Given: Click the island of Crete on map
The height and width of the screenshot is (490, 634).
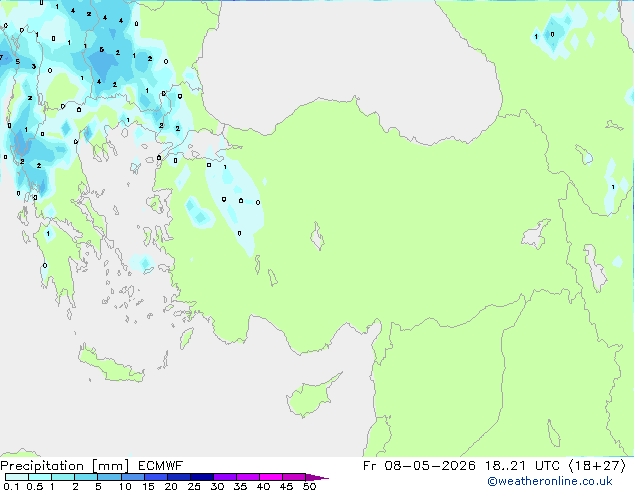Looking at the screenshot, I should click(110, 366).
